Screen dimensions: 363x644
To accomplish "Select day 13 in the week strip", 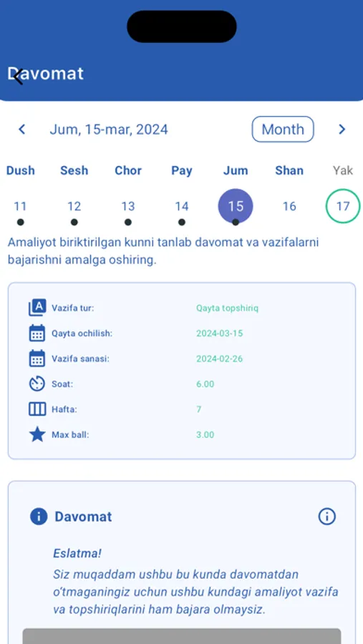I will tap(128, 206).
